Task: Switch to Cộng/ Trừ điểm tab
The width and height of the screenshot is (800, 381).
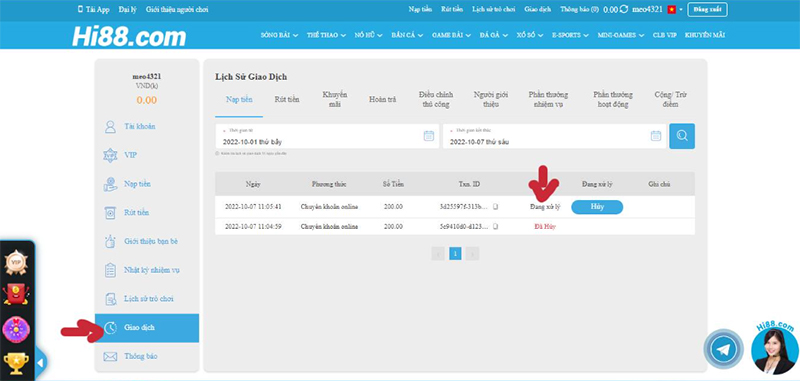Action: point(671,99)
